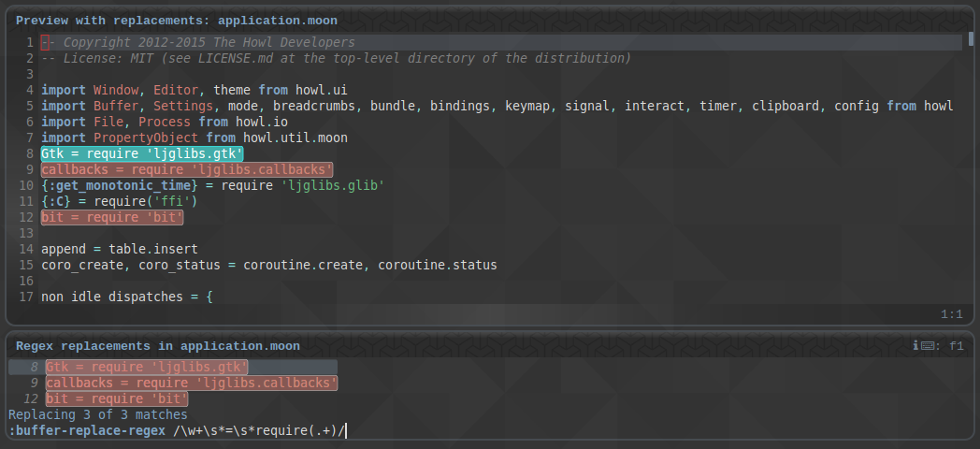The width and height of the screenshot is (980, 449).
Task: Click the 'Regex replacements in application.moon' header
Action: 157,346
